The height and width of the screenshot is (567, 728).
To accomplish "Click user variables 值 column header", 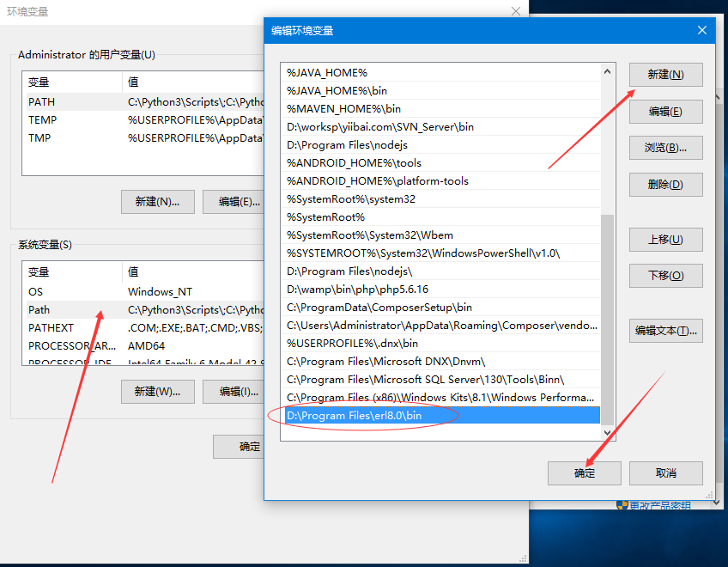I will (x=193, y=82).
